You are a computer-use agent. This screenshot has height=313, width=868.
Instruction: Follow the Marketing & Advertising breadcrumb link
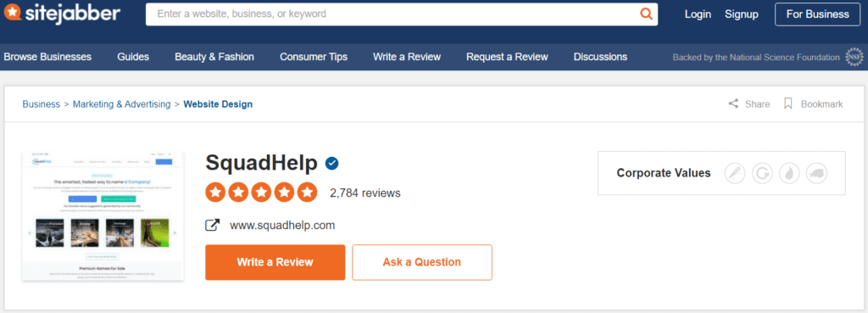coord(122,104)
